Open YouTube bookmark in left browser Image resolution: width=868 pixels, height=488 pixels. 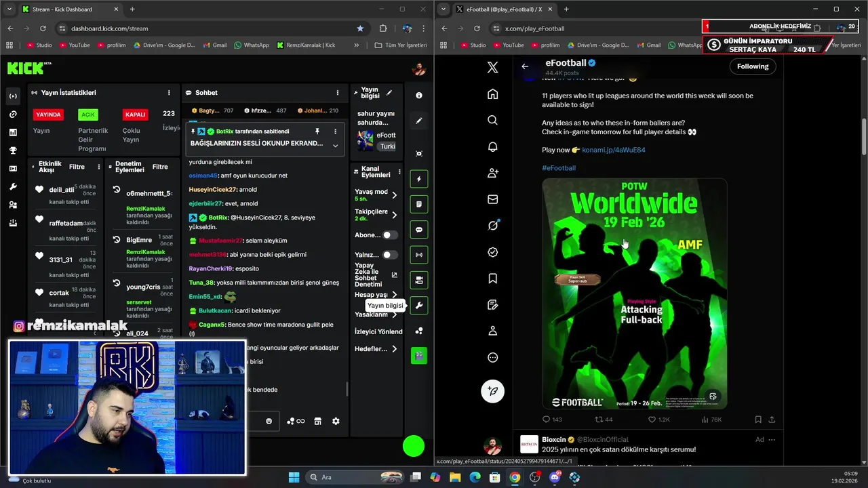click(x=75, y=45)
